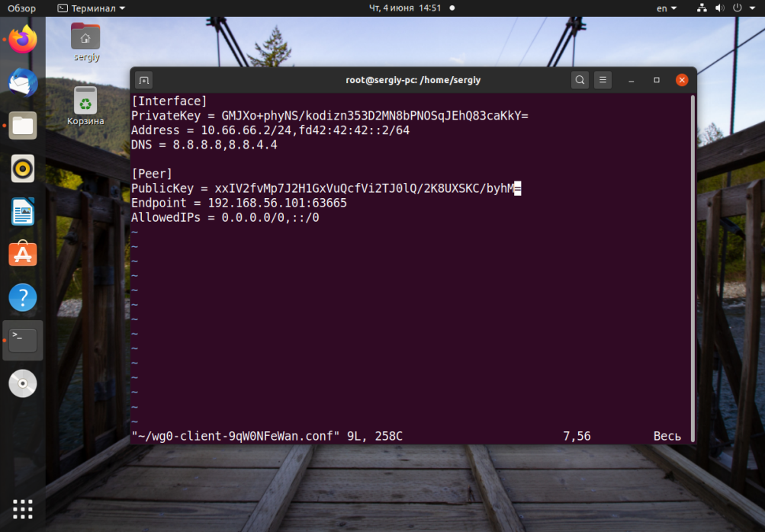The image size is (765, 532).
Task: Open Ubuntu Software store
Action: [x=22, y=254]
